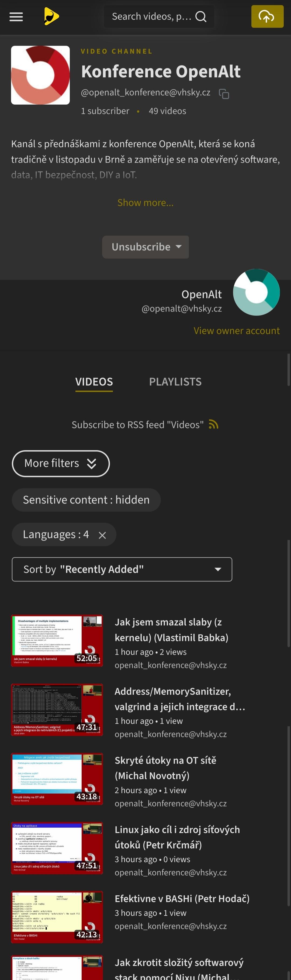Click Show more in channel description
Screen dimensions: 291x980
pos(145,202)
